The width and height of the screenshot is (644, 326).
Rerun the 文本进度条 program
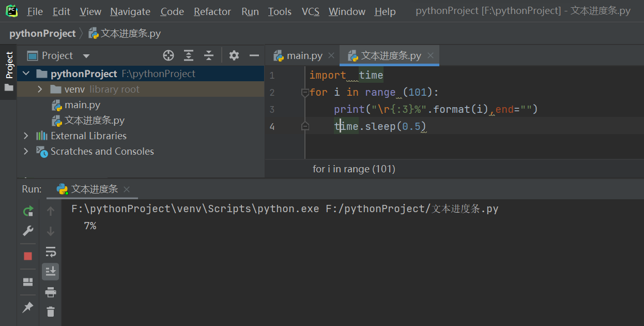[x=28, y=211]
